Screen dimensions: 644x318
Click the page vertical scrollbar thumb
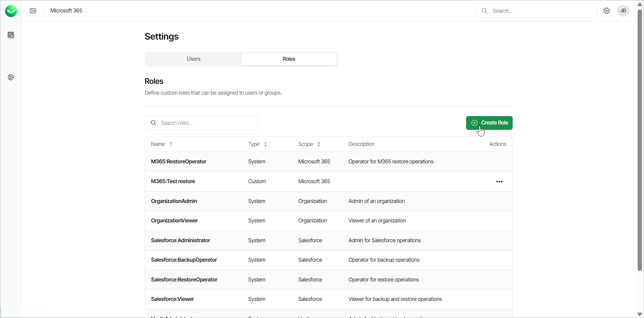point(640,134)
